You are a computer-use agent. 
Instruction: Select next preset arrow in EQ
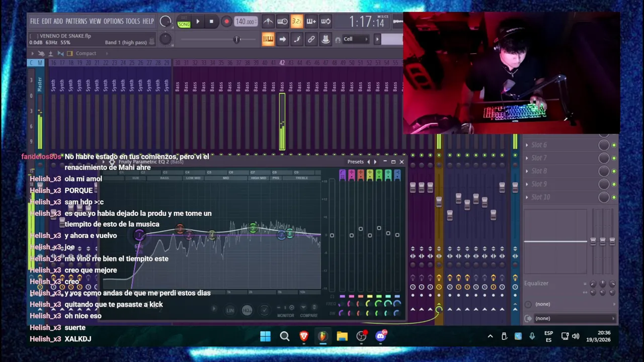375,162
